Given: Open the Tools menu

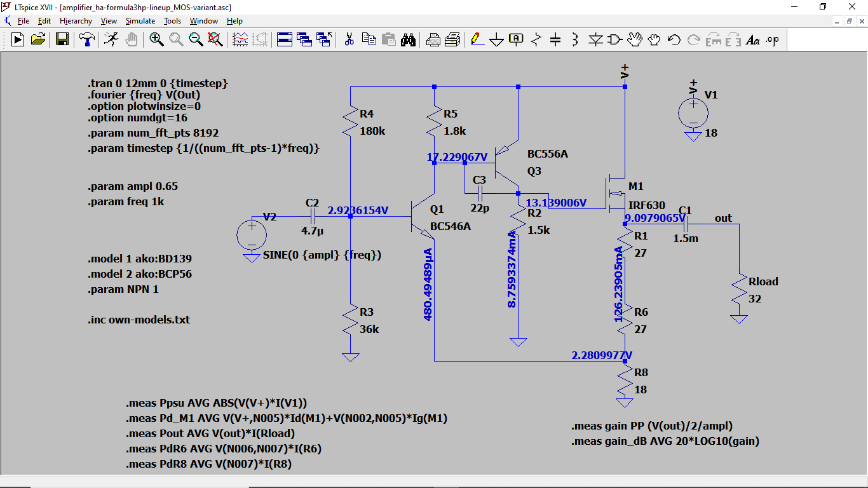Looking at the screenshot, I should click(172, 21).
